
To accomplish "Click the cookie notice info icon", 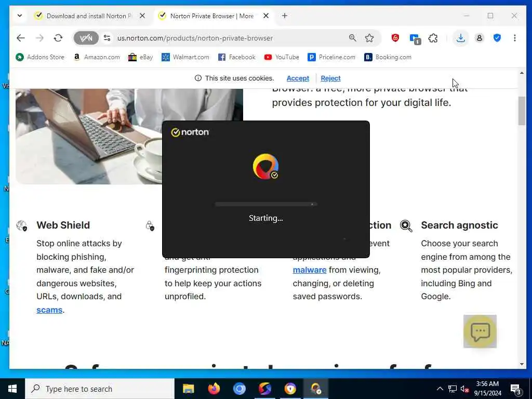I will tap(198, 78).
